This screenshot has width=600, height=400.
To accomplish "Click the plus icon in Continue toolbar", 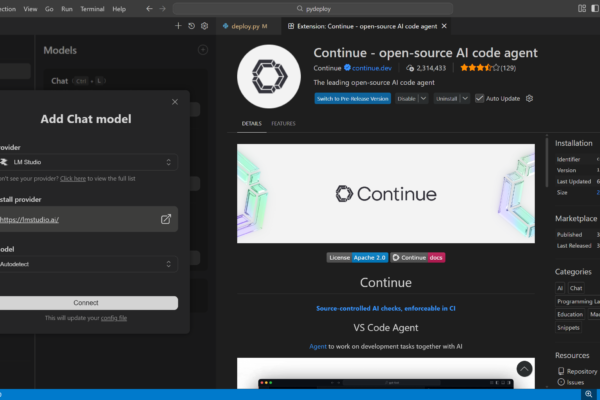I will coord(178,26).
